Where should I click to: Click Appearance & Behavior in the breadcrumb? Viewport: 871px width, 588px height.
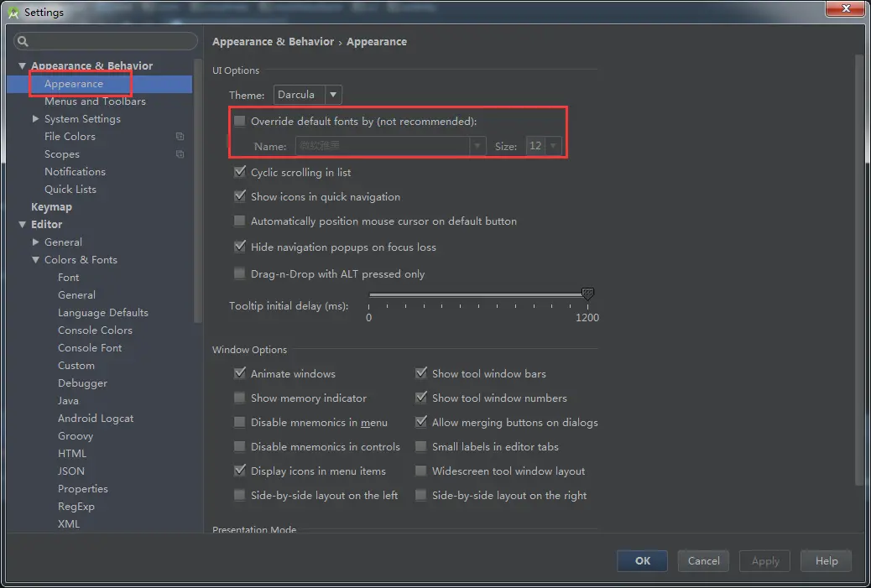pyautogui.click(x=273, y=42)
